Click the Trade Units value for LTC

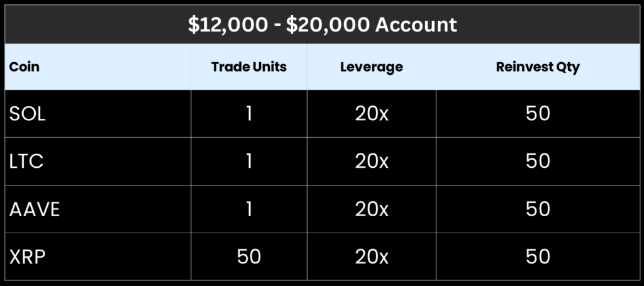[x=249, y=162]
